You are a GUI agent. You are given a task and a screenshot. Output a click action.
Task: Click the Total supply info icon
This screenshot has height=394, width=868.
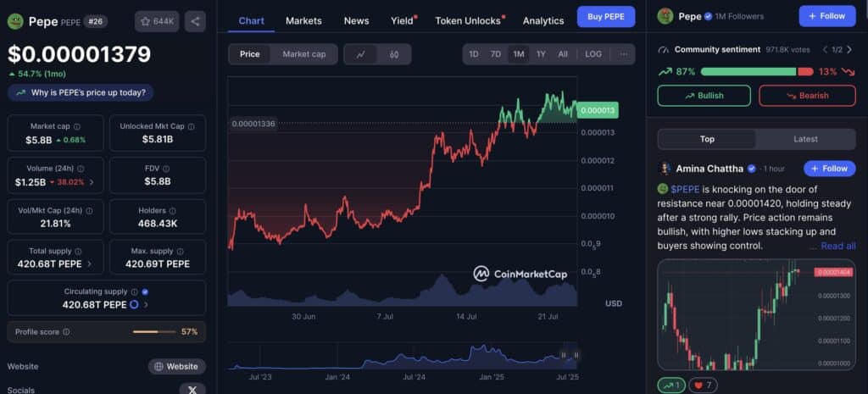click(x=78, y=252)
